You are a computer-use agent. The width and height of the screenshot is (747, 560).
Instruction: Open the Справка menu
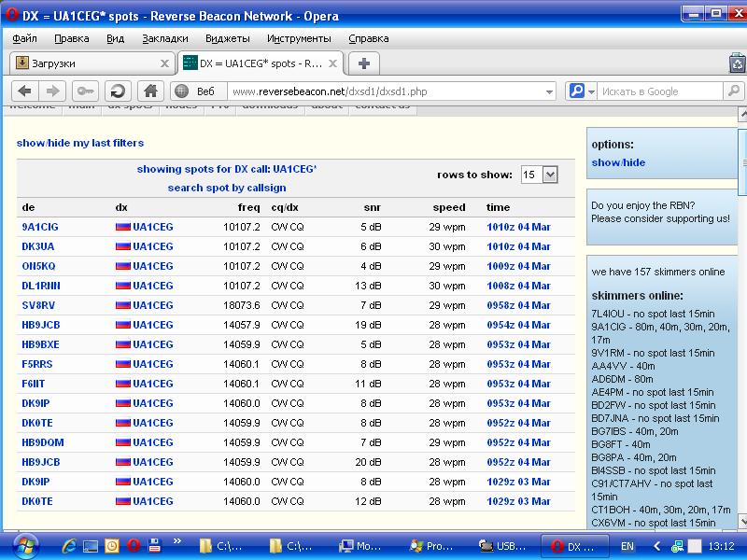(368, 38)
